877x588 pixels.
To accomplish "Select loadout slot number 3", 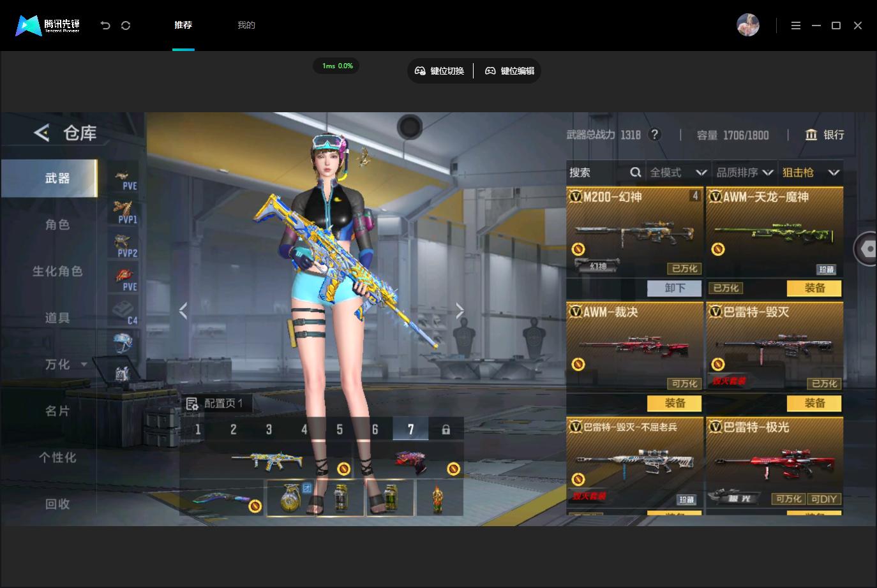I will [269, 429].
